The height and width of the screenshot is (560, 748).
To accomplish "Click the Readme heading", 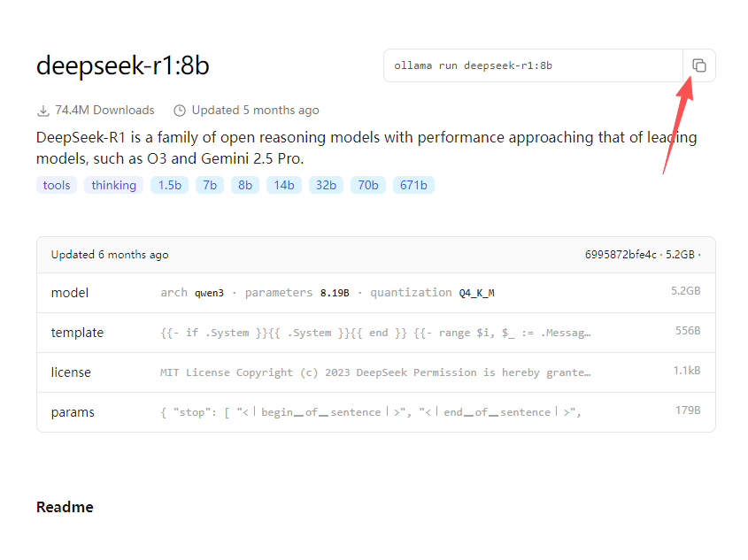I will tap(65, 507).
